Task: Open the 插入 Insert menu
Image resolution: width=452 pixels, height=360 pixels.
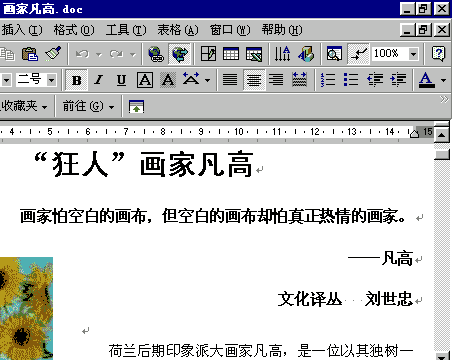Action: click(22, 30)
